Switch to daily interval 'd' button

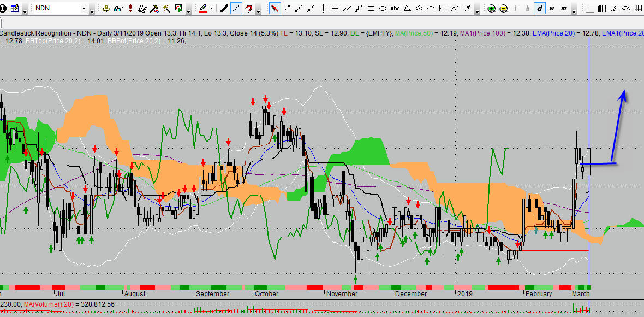(540, 8)
